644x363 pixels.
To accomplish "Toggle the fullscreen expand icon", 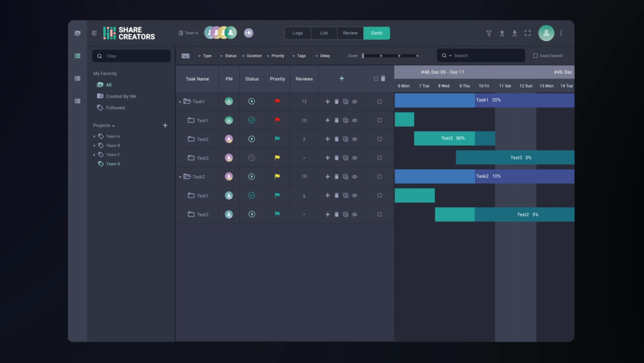I will click(x=528, y=33).
